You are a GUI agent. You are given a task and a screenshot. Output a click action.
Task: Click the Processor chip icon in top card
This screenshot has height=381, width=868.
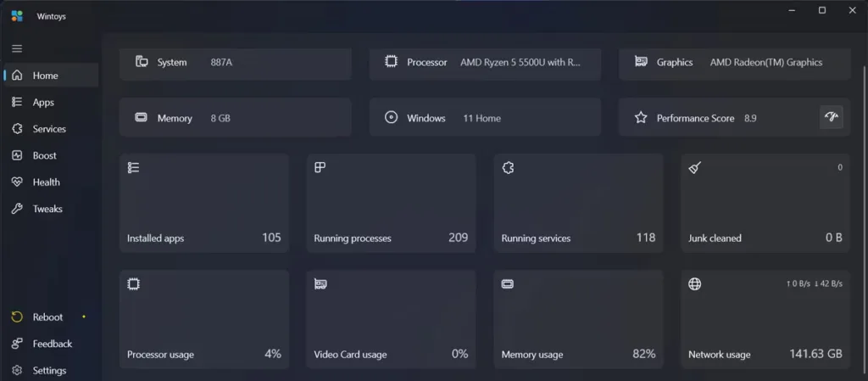[x=392, y=61]
